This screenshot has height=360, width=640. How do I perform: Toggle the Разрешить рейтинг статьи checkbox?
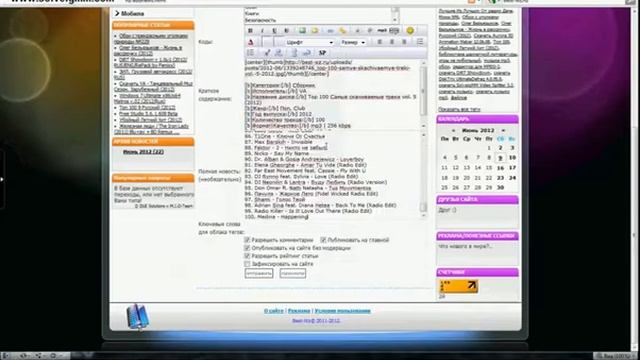pos(247,256)
